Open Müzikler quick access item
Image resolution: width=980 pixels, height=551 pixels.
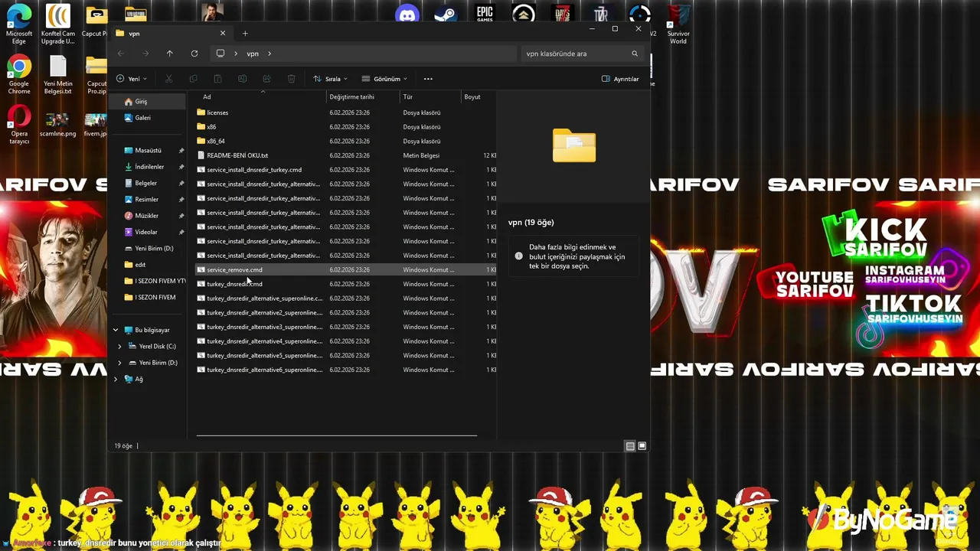tap(148, 216)
